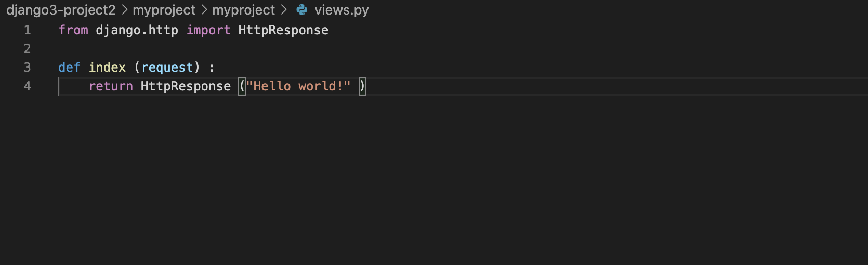Click the highlighted closing parenthesis on line 4
Screen dimensions: 868x265
pyautogui.click(x=362, y=86)
